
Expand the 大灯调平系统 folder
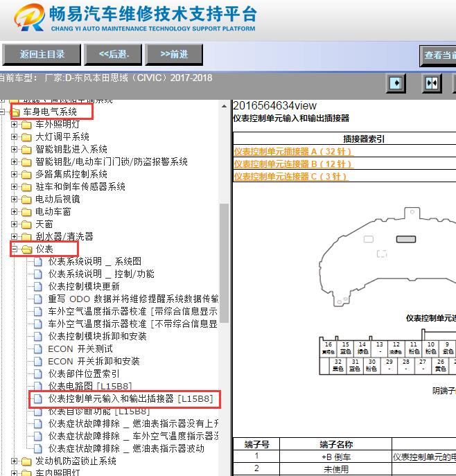click(x=14, y=137)
